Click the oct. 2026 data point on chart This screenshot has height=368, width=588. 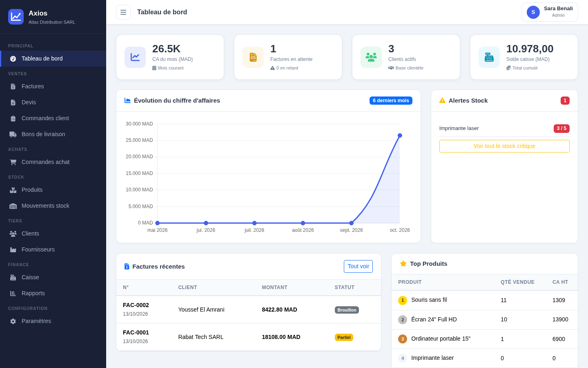[400, 135]
